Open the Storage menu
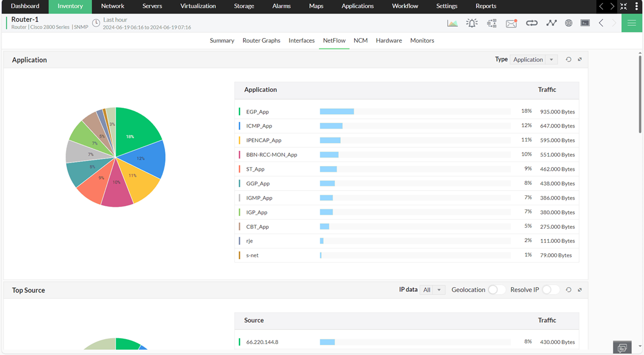This screenshot has width=644, height=355. (x=244, y=6)
